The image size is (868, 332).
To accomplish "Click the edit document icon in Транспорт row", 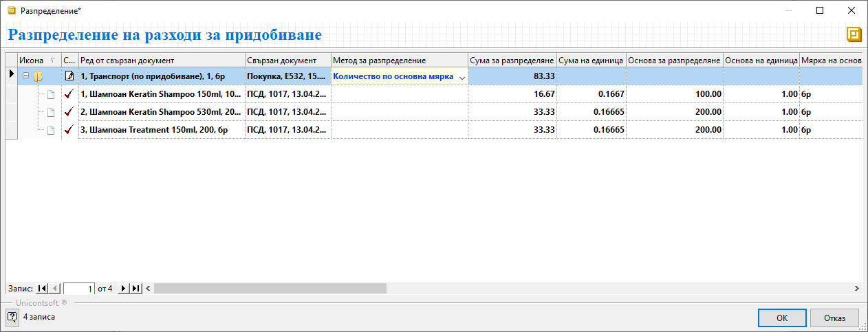I will (x=69, y=76).
